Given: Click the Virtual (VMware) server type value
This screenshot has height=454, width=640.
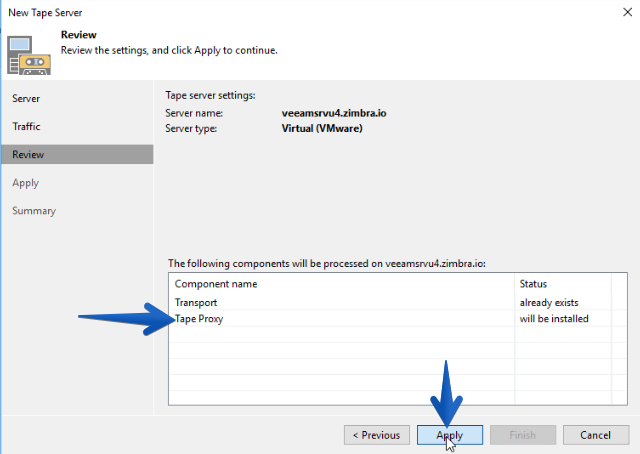Looking at the screenshot, I should (x=322, y=128).
